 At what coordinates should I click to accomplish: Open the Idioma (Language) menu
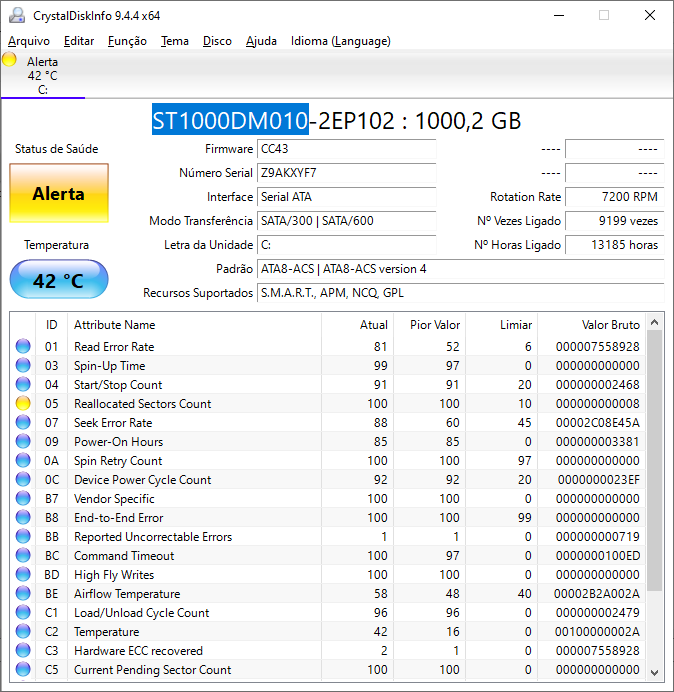click(341, 41)
